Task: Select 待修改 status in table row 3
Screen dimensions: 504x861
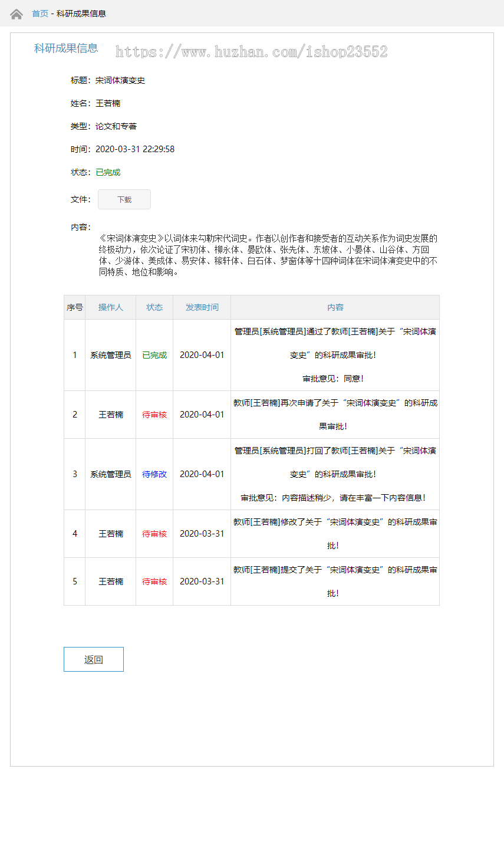Action: click(154, 474)
